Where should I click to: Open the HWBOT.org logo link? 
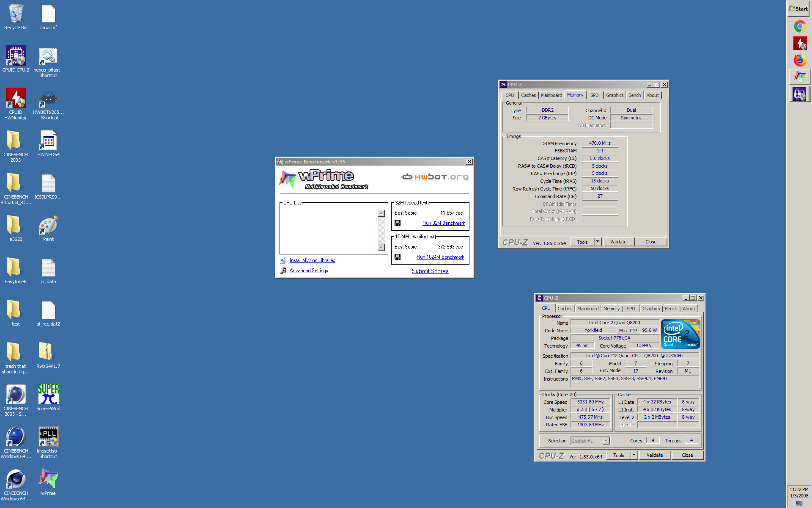click(435, 177)
